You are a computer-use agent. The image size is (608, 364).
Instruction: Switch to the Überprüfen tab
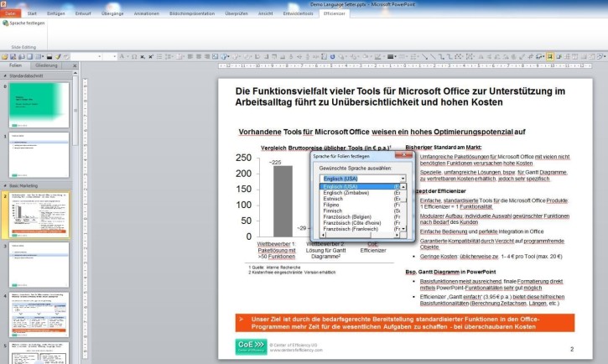point(236,13)
